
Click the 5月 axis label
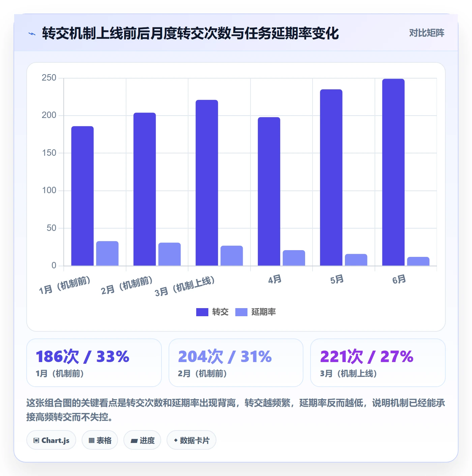pyautogui.click(x=337, y=279)
